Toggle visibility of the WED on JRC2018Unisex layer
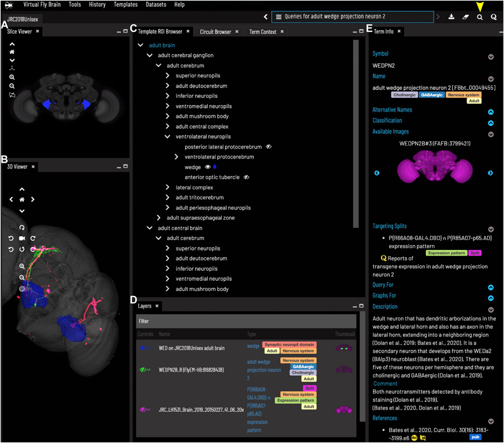Image resolution: width=504 pixels, height=443 pixels. pyautogui.click(x=143, y=348)
